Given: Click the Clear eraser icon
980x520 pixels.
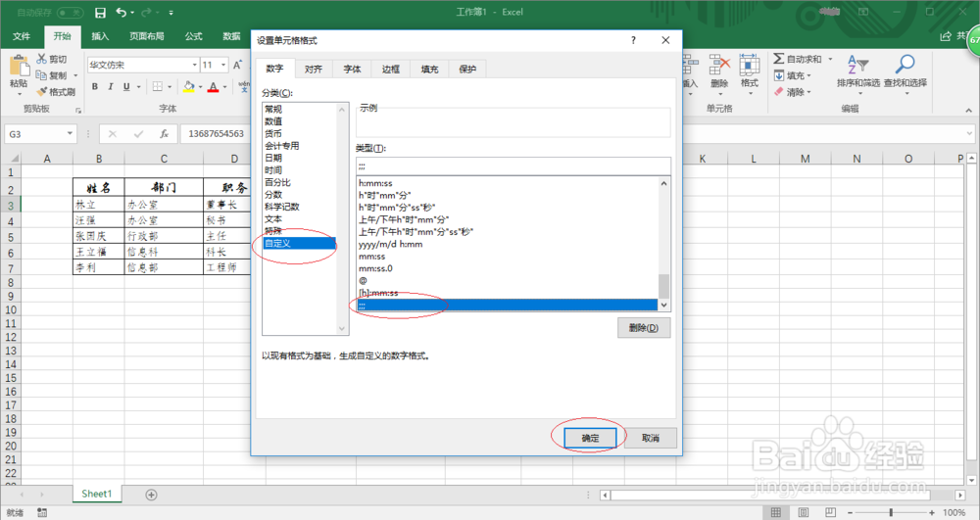Looking at the screenshot, I should point(779,92).
